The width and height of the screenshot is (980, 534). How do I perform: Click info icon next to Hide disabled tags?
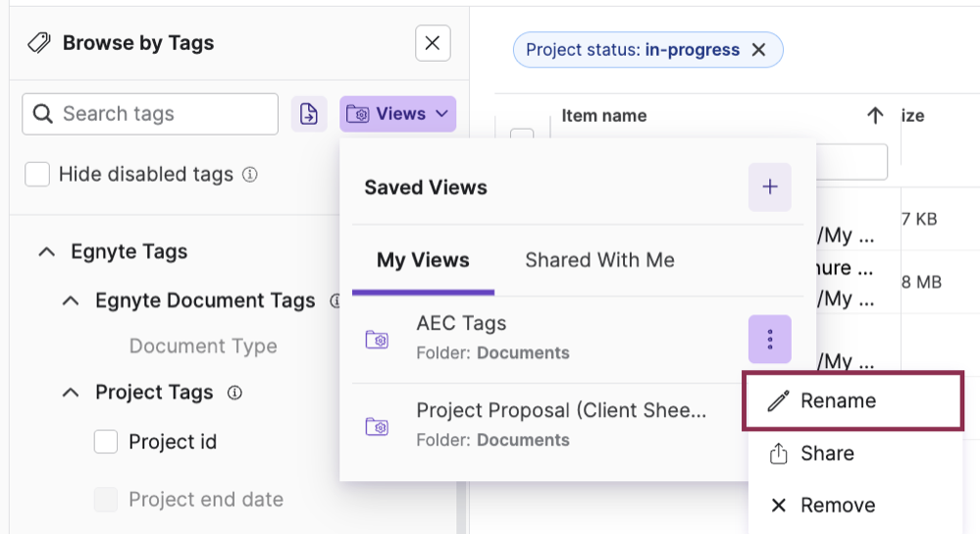point(250,175)
